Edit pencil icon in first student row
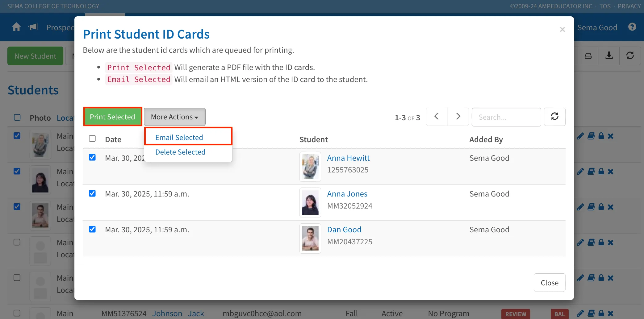The width and height of the screenshot is (644, 319). pos(580,136)
